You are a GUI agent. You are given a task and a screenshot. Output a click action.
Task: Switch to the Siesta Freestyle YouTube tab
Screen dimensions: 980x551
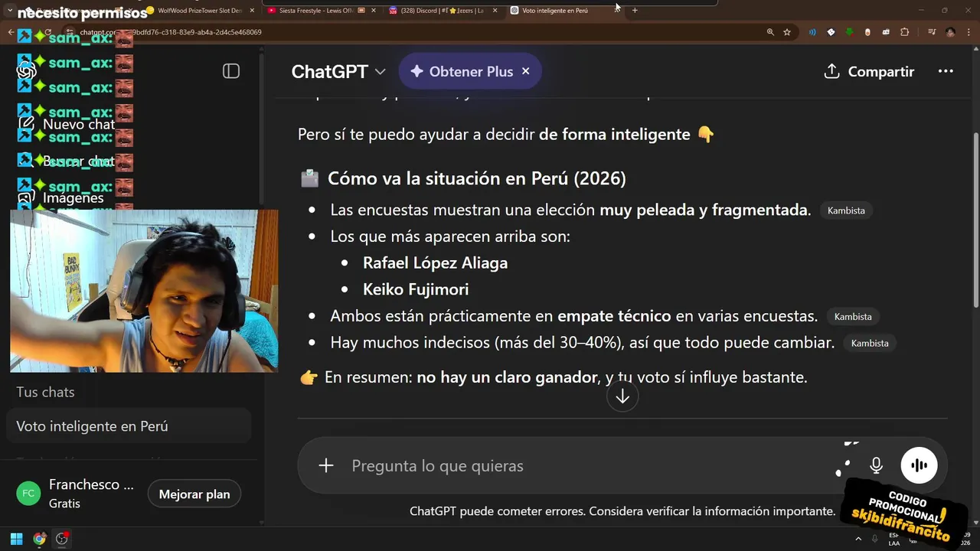(320, 11)
